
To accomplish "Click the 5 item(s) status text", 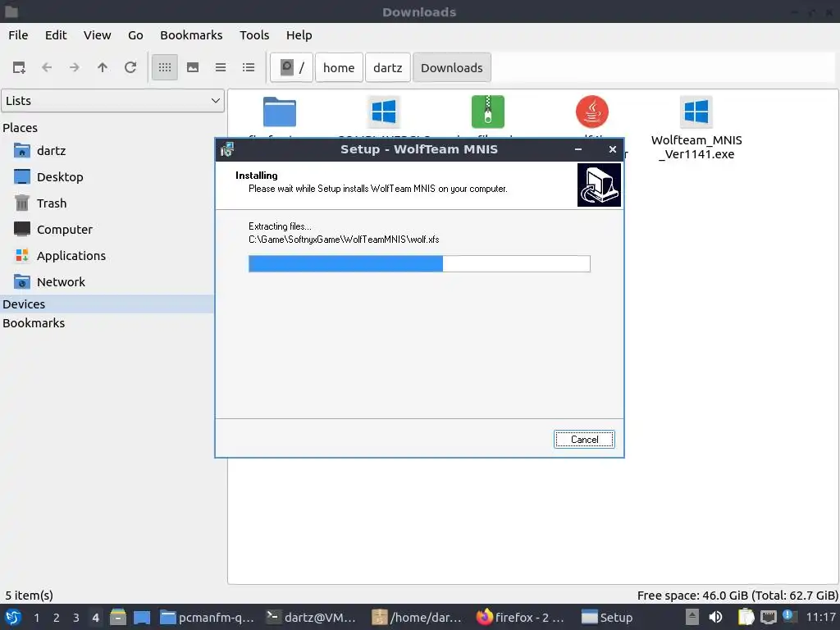I will pos(30,596).
